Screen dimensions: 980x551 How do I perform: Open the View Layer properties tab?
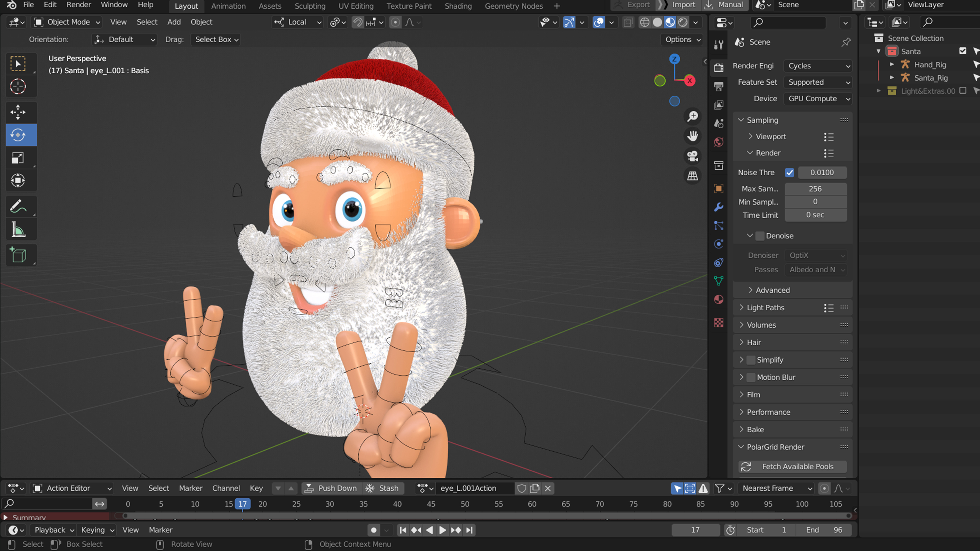click(x=718, y=105)
